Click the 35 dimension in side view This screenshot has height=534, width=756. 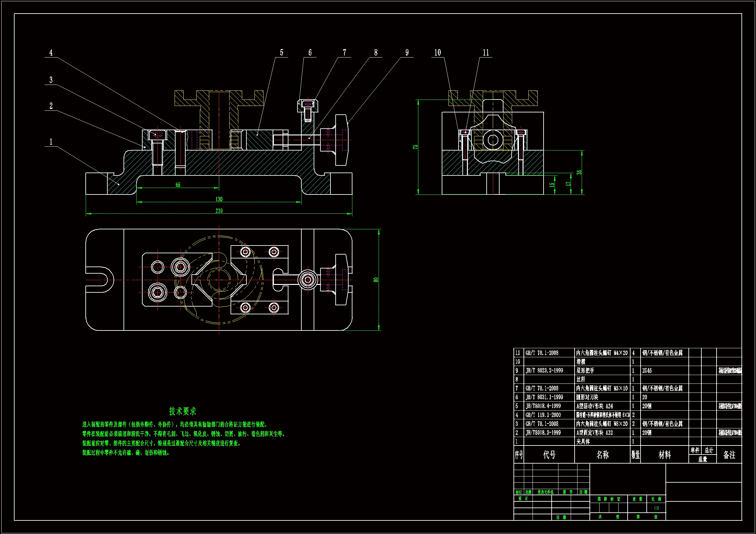(579, 172)
